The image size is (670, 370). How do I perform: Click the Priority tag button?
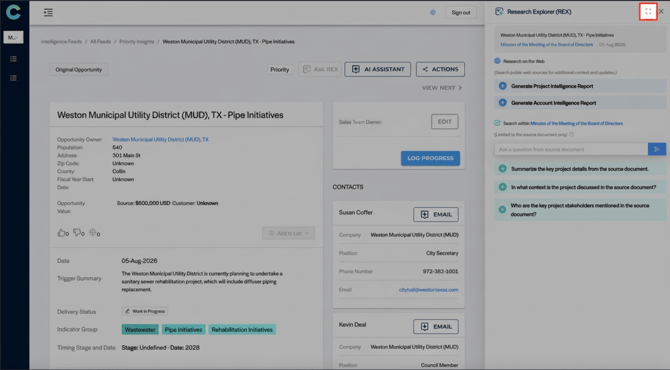279,69
